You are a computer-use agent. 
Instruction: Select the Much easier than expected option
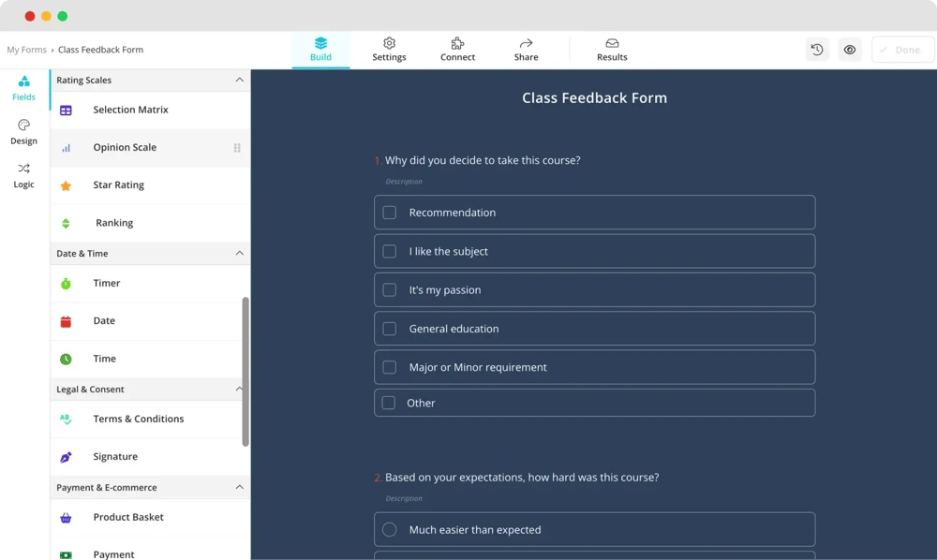pos(390,529)
